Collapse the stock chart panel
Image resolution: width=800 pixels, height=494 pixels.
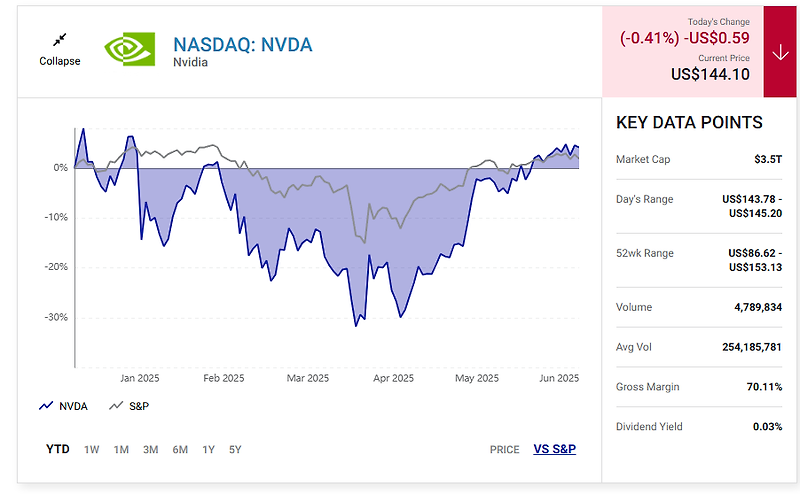[60, 50]
